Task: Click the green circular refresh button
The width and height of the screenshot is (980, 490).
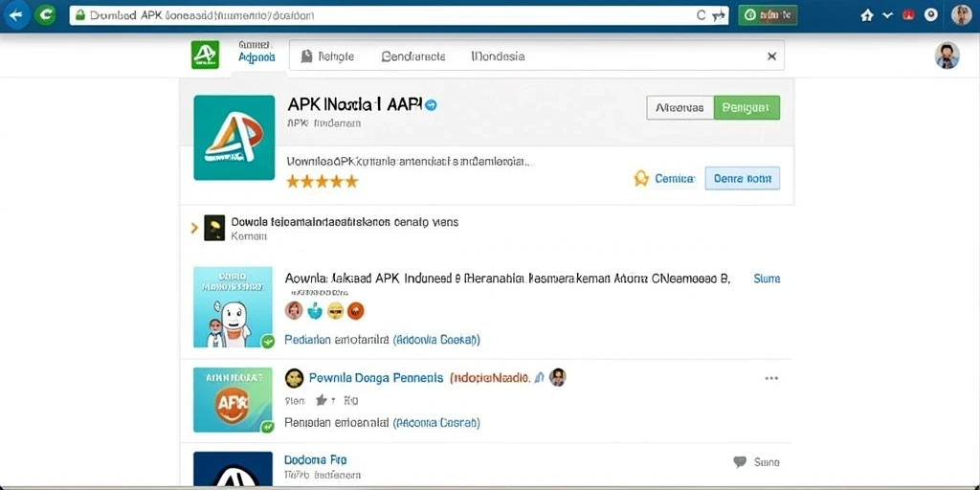Action: [x=45, y=15]
